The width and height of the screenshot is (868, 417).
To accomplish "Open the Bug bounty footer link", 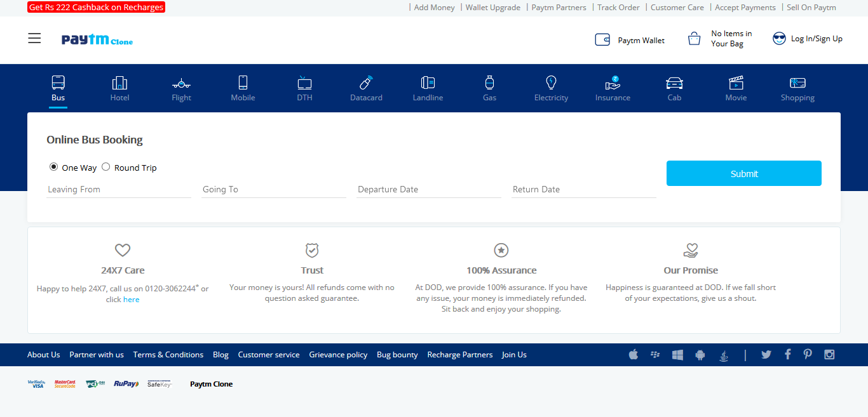I will 398,355.
